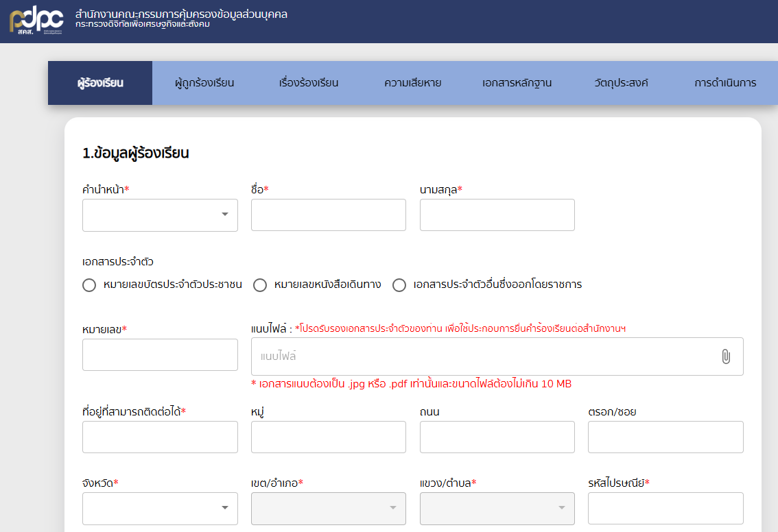Go to the เรื่องร้องเรียน tab

309,83
